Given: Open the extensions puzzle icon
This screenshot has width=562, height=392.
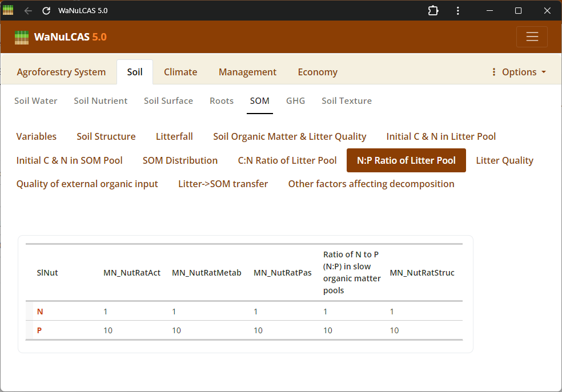Looking at the screenshot, I should [433, 11].
